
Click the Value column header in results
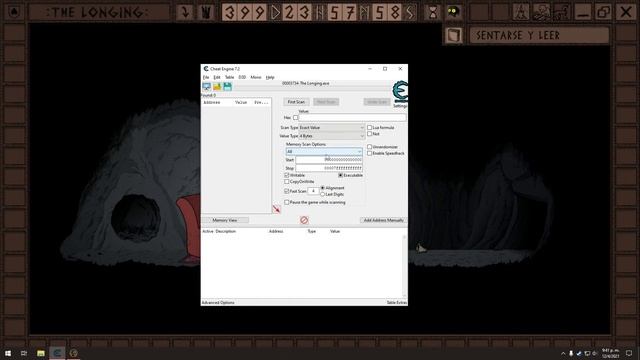point(241,102)
